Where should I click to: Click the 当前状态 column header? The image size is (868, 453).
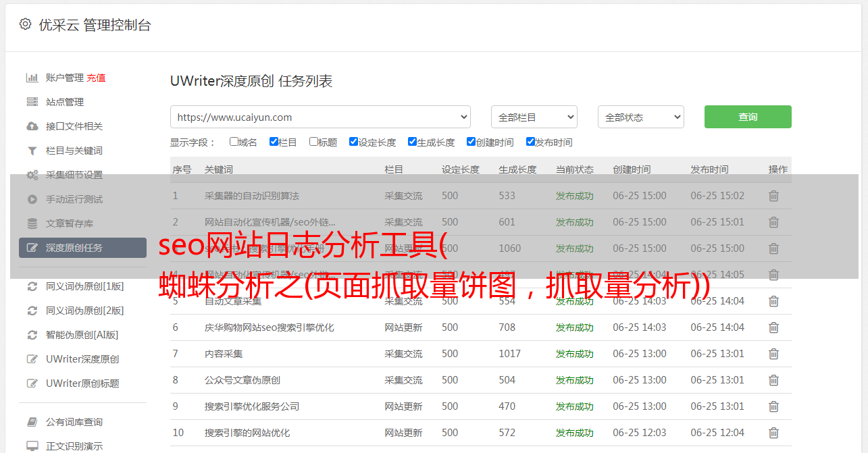[x=575, y=169]
